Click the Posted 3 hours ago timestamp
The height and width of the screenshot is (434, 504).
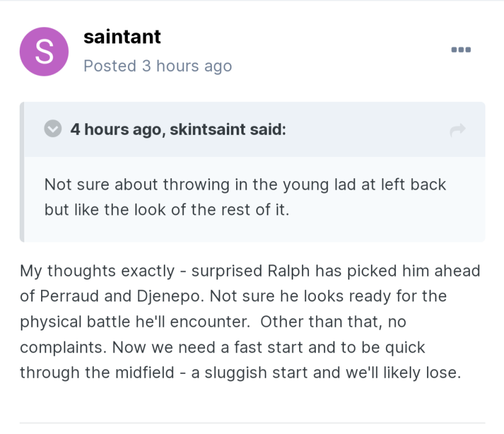(157, 65)
